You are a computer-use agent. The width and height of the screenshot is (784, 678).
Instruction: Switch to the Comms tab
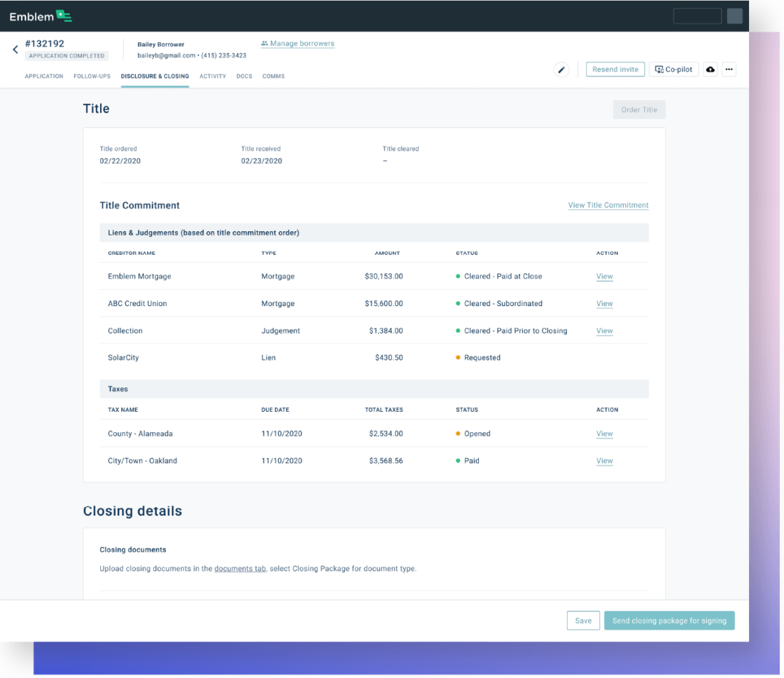pos(273,76)
